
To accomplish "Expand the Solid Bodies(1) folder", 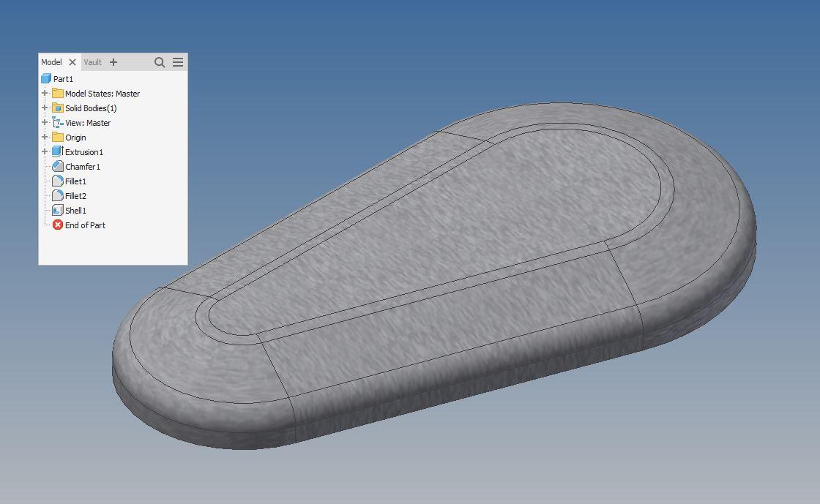I will tap(45, 108).
